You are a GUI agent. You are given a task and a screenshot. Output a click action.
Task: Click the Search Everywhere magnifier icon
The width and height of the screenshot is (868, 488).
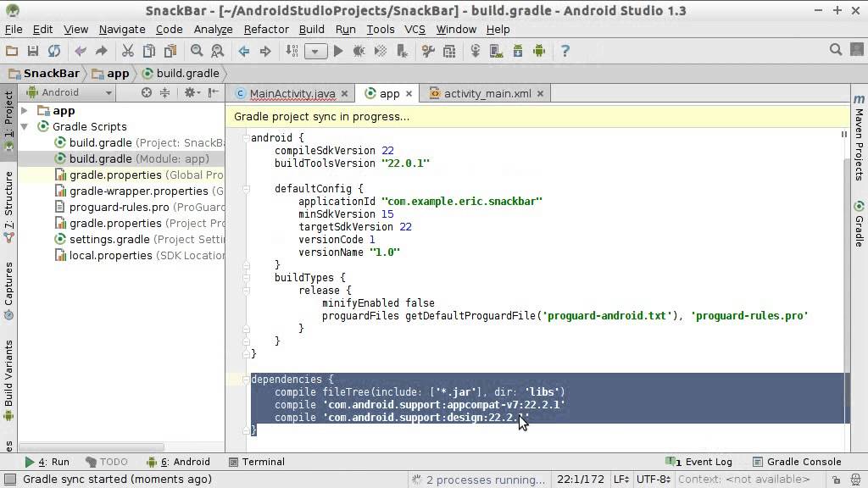coord(835,50)
